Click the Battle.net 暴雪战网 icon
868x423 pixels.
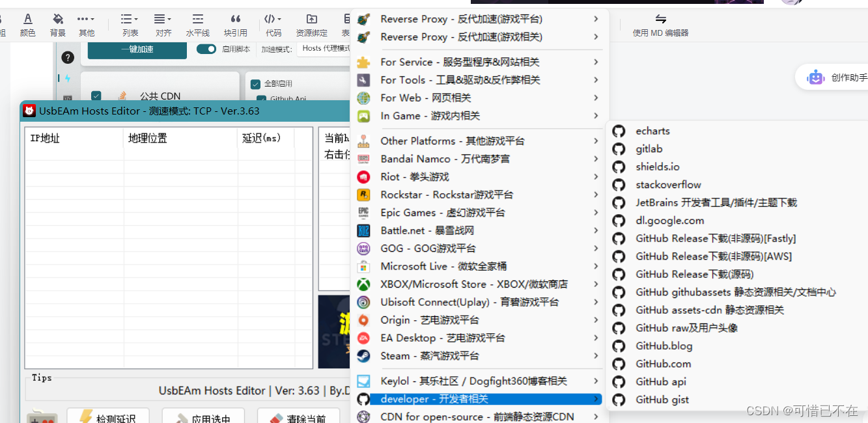[363, 230]
